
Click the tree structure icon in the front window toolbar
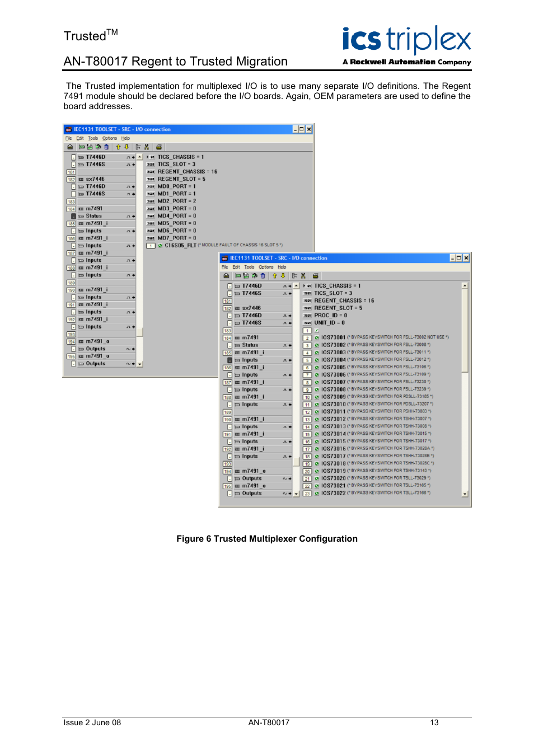pyautogui.click(x=294, y=276)
